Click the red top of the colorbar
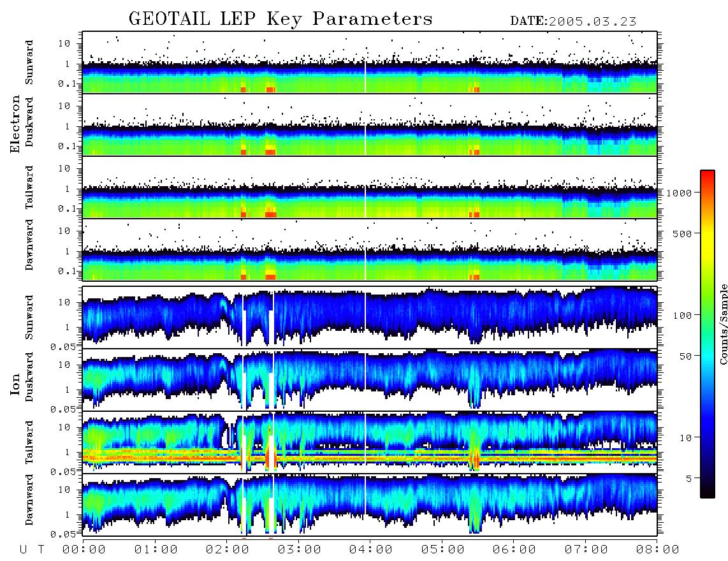The width and height of the screenshot is (728, 561). click(x=708, y=177)
